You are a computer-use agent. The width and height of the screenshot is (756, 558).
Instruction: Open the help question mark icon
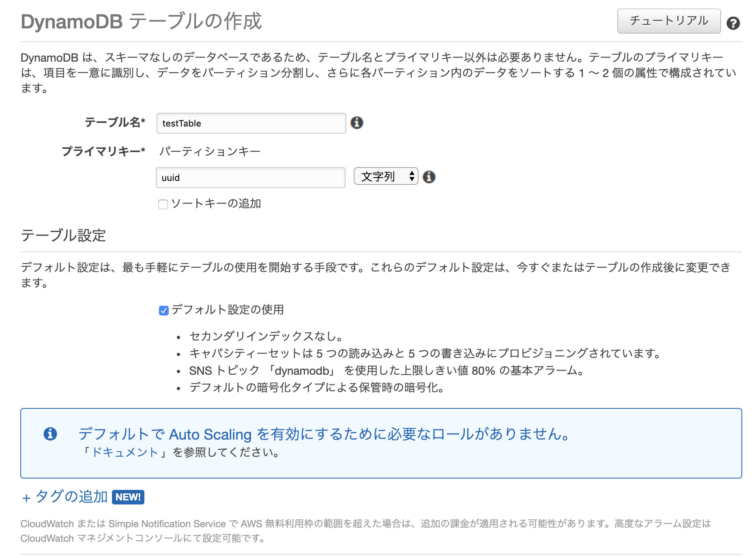coord(733,23)
